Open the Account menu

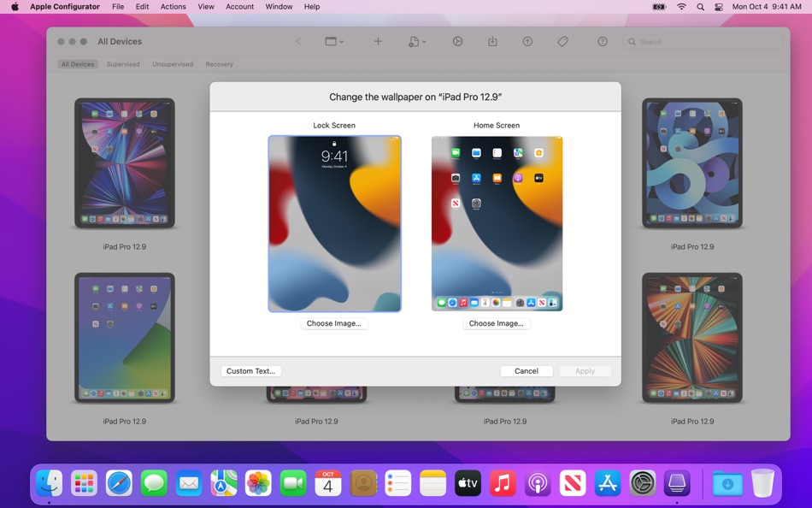[240, 7]
